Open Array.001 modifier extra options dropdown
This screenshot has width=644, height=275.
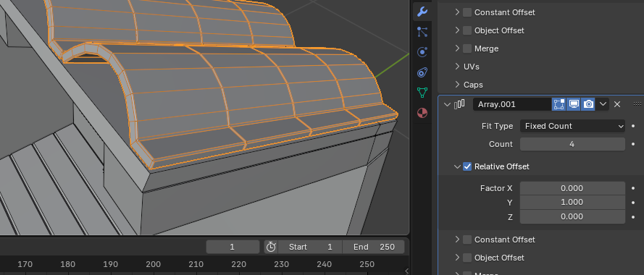pyautogui.click(x=603, y=104)
